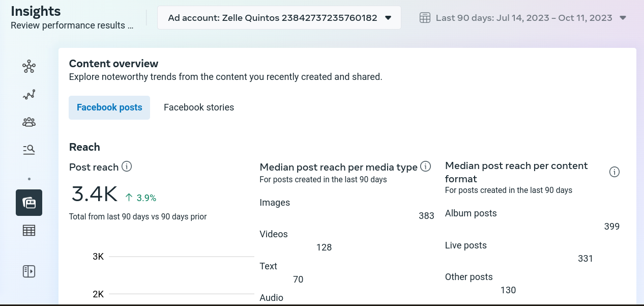Switch to the Facebook posts tab
The width and height of the screenshot is (644, 306).
point(109,107)
